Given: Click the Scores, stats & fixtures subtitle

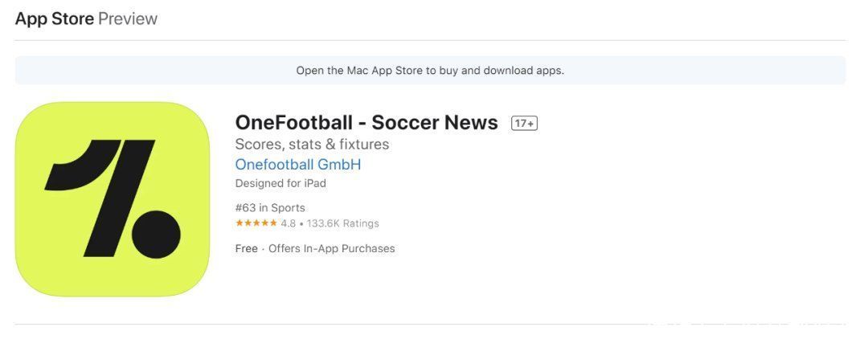Looking at the screenshot, I should [312, 145].
